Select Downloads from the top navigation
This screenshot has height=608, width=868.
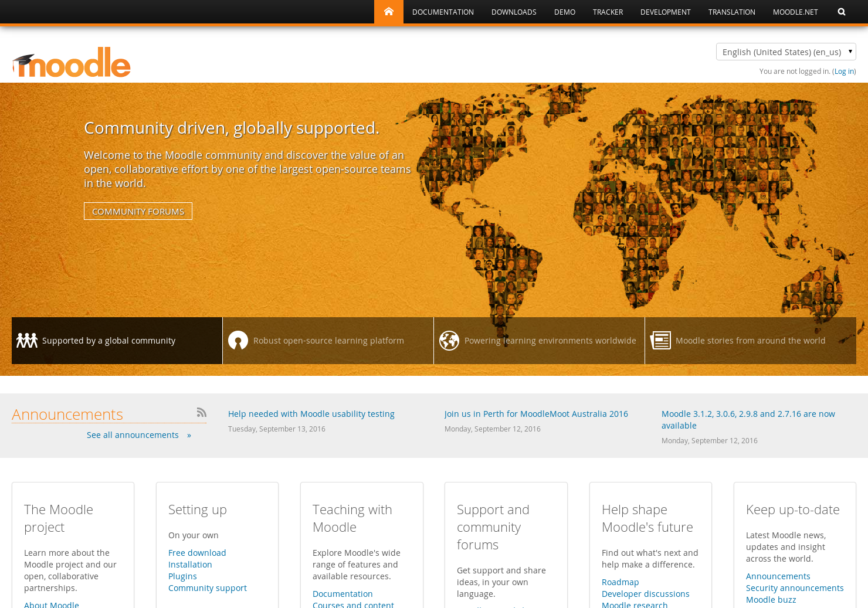point(514,11)
